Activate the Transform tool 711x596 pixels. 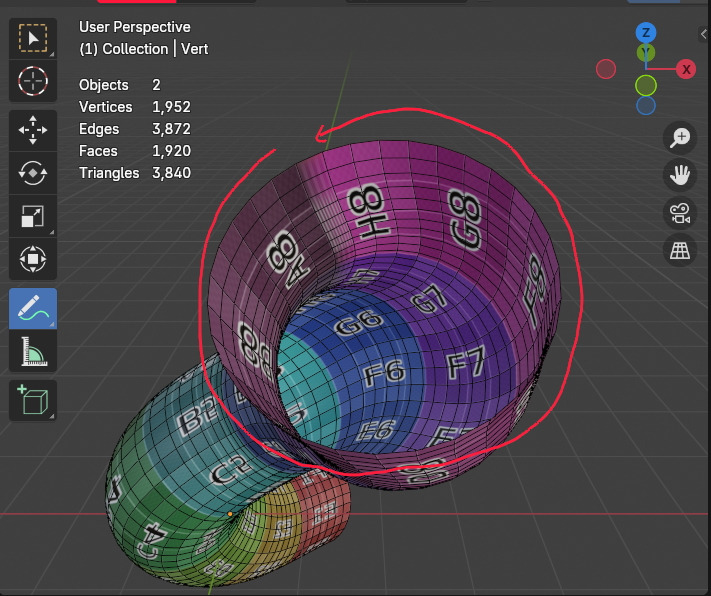pos(33,259)
